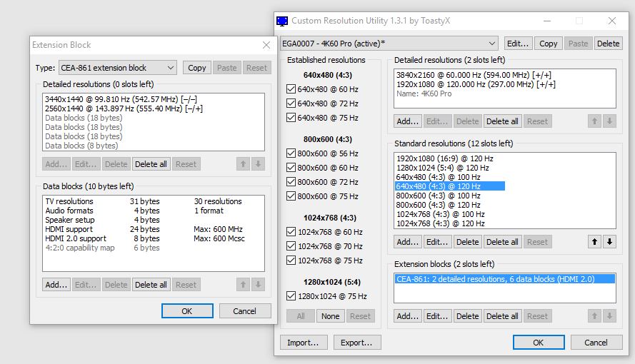Viewport: 635px width, 364px height.
Task: Click Import button
Action: click(x=303, y=343)
